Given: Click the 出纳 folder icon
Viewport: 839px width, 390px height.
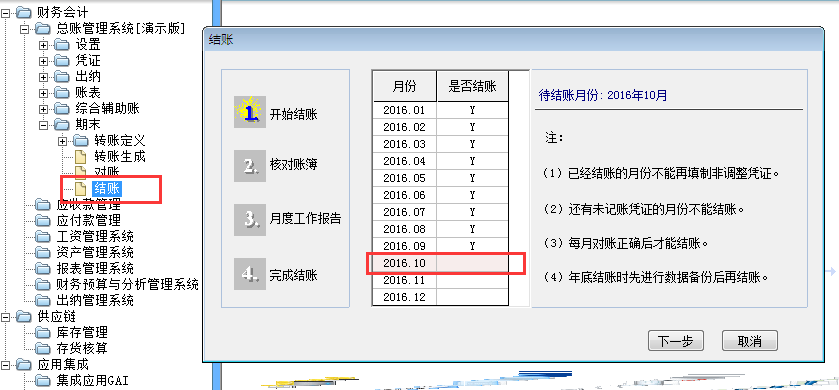Looking at the screenshot, I should 62,77.
